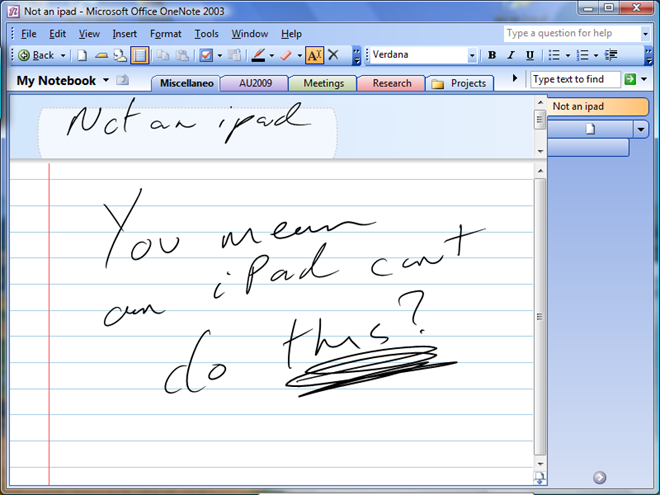Expand the My Notebook dropdown
The width and height of the screenshot is (660, 495).
click(106, 81)
